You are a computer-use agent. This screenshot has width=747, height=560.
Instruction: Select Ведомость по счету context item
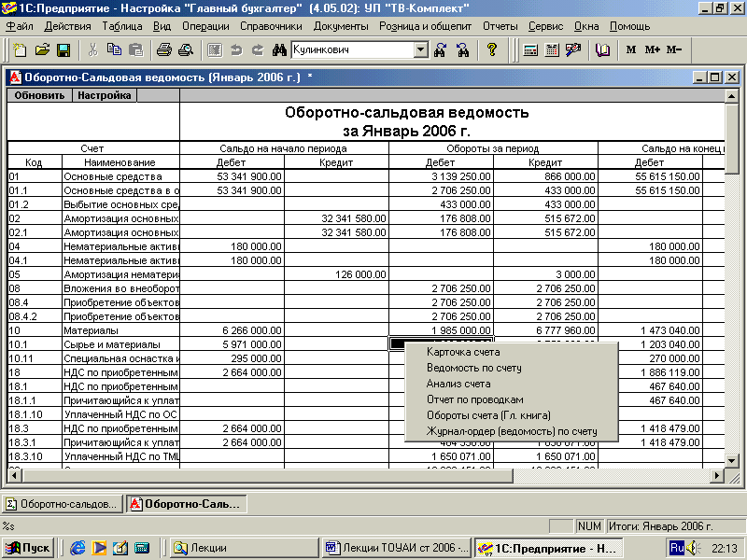[474, 368]
